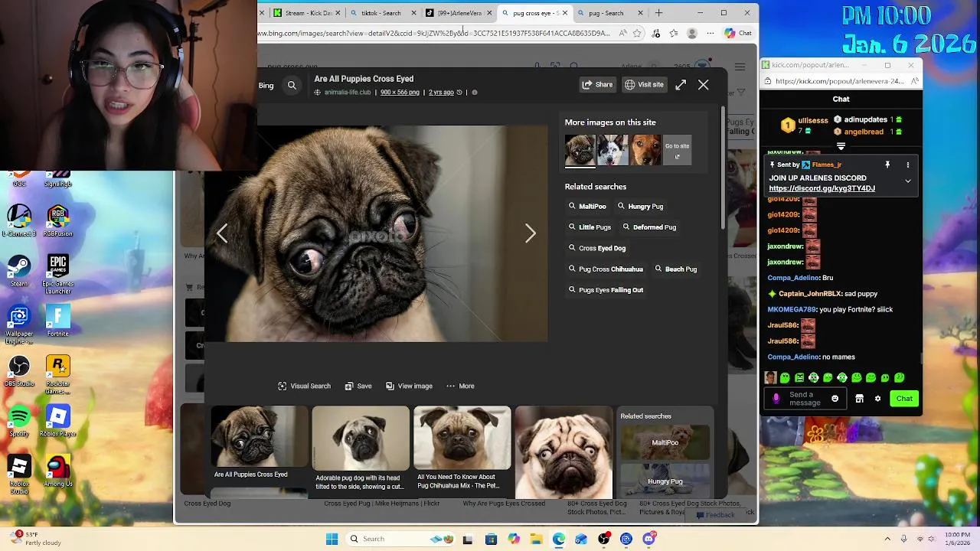Select the Cross Eyed Dog related search

(x=597, y=249)
